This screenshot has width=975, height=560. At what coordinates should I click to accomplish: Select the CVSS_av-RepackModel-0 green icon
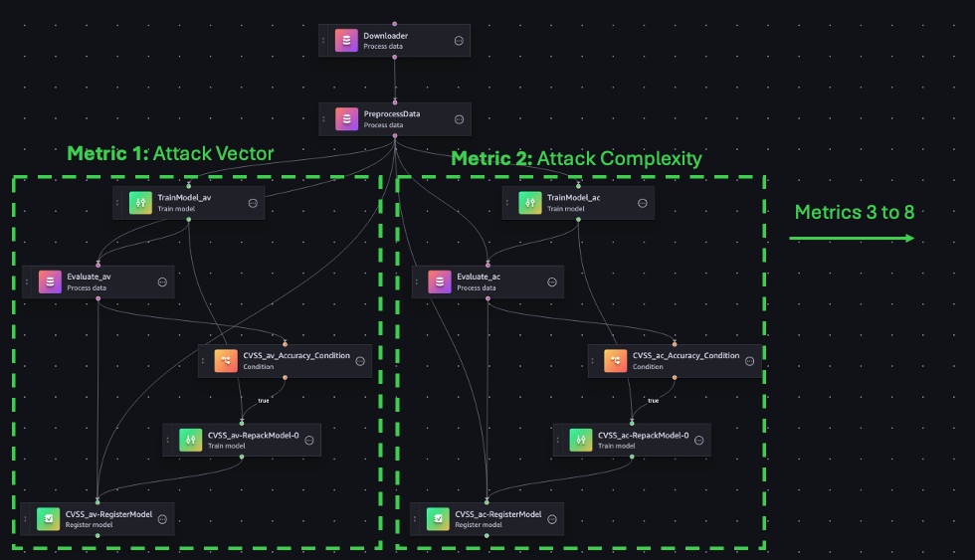pyautogui.click(x=190, y=440)
